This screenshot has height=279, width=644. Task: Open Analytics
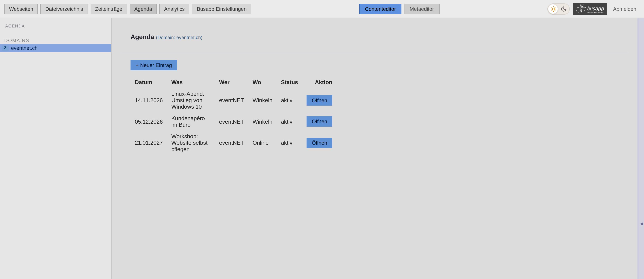click(x=174, y=9)
